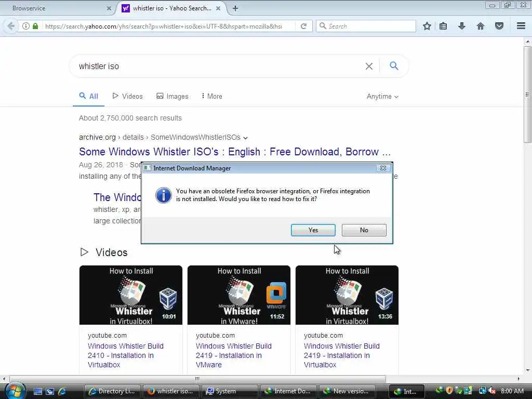Play the 11:52 Whistler VMware video thumbnail
Image resolution: width=532 pixels, height=399 pixels.
[x=239, y=295]
